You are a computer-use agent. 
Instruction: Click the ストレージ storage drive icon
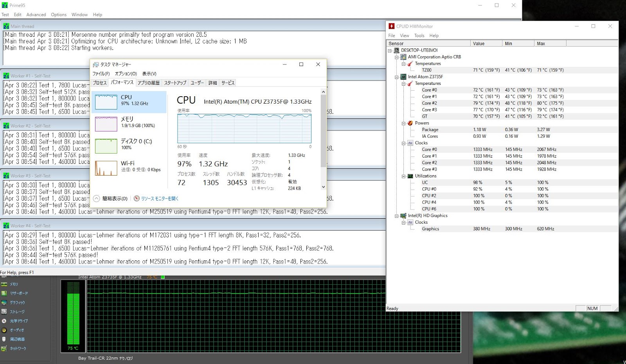[4, 312]
